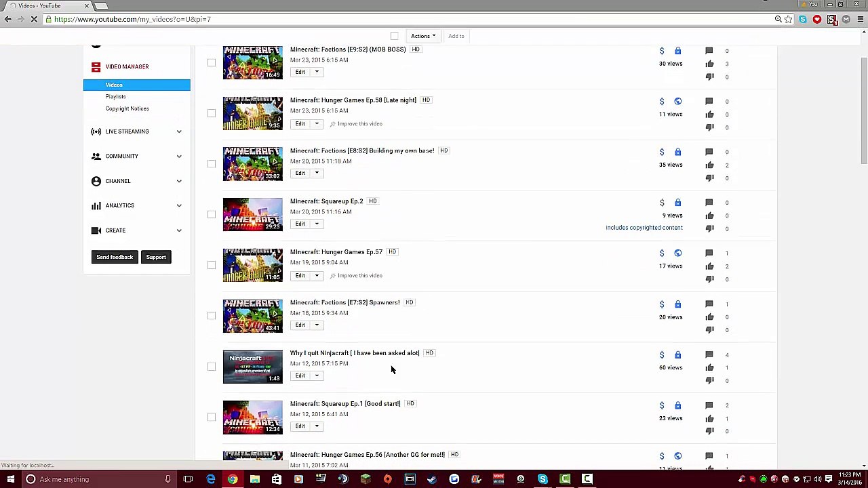Screen dimensions: 868x488
Task: Click lock icon for Squareup Ep.1 video
Action: tap(677, 405)
